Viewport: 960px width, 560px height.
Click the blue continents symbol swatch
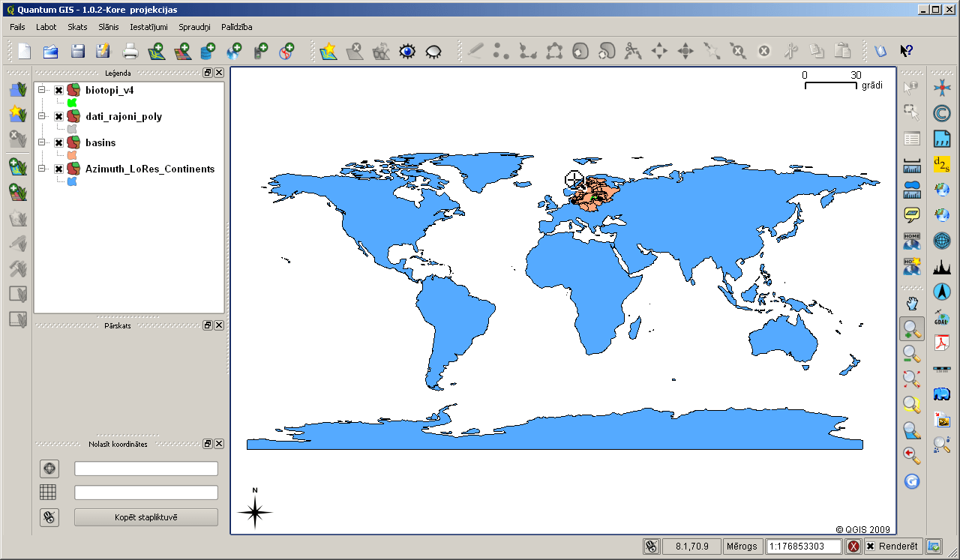72,181
